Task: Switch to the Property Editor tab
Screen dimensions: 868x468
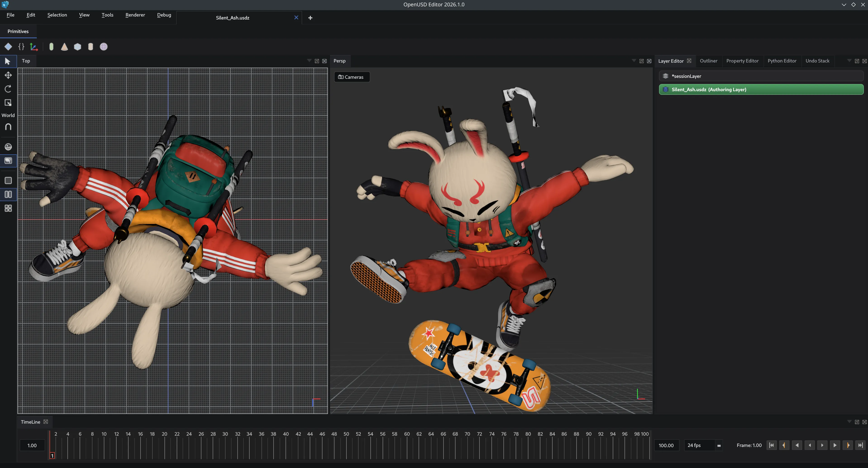Action: (x=742, y=61)
